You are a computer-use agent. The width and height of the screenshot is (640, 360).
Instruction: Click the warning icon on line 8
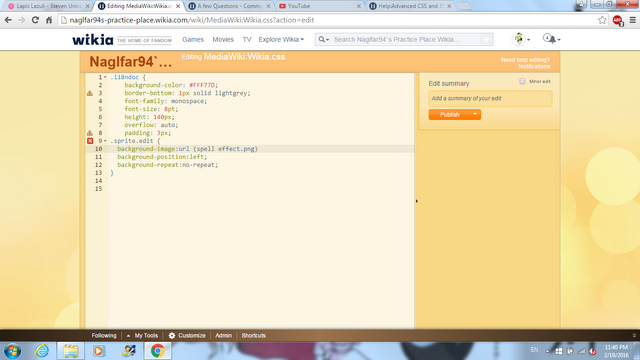point(90,133)
